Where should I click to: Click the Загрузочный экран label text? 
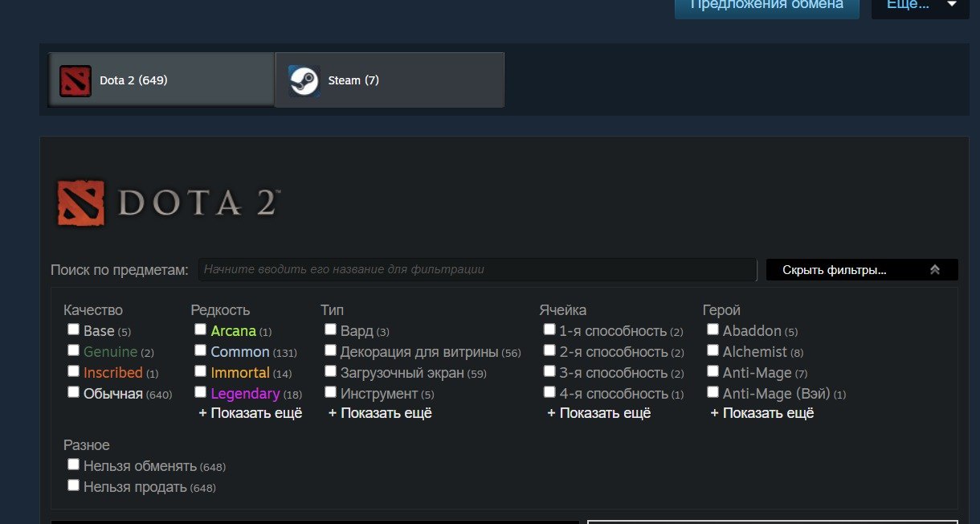402,373
